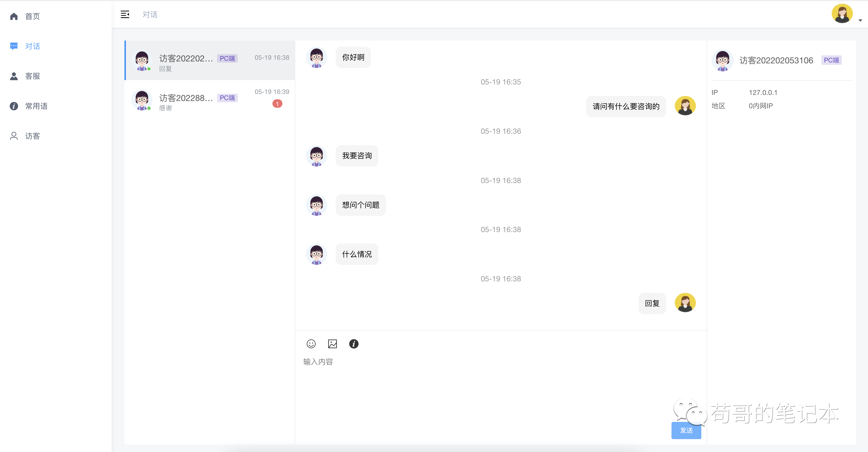Open quick phrases info icon in toolbar
Viewport: 868px width, 452px height.
click(x=353, y=343)
